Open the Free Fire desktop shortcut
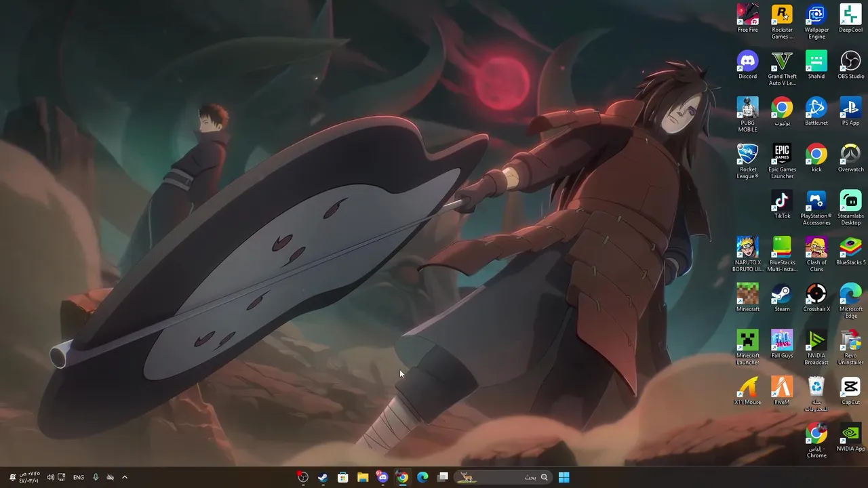The height and width of the screenshot is (488, 868). tap(747, 19)
